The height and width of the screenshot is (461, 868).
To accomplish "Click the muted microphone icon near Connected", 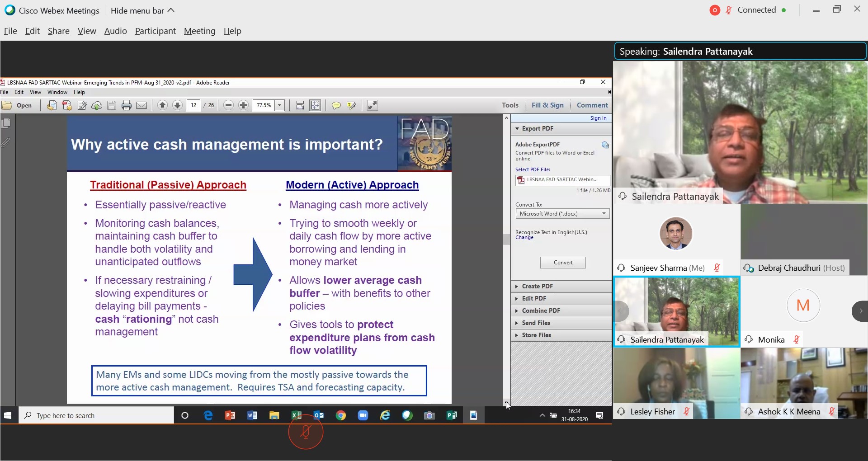I will pyautogui.click(x=729, y=10).
